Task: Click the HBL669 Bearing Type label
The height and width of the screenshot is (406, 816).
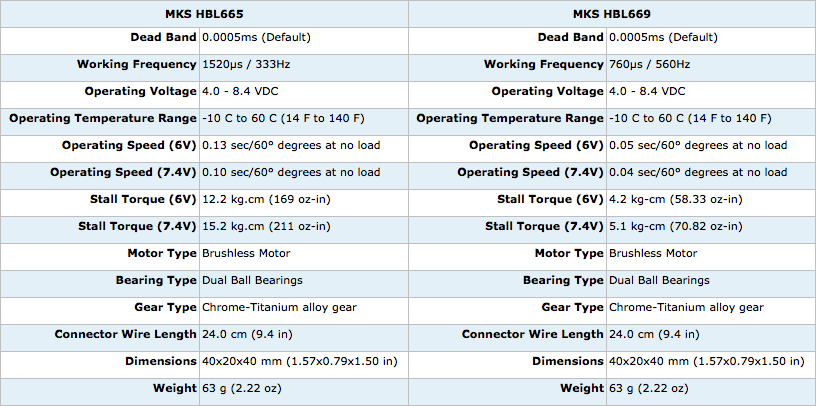Action: [564, 281]
